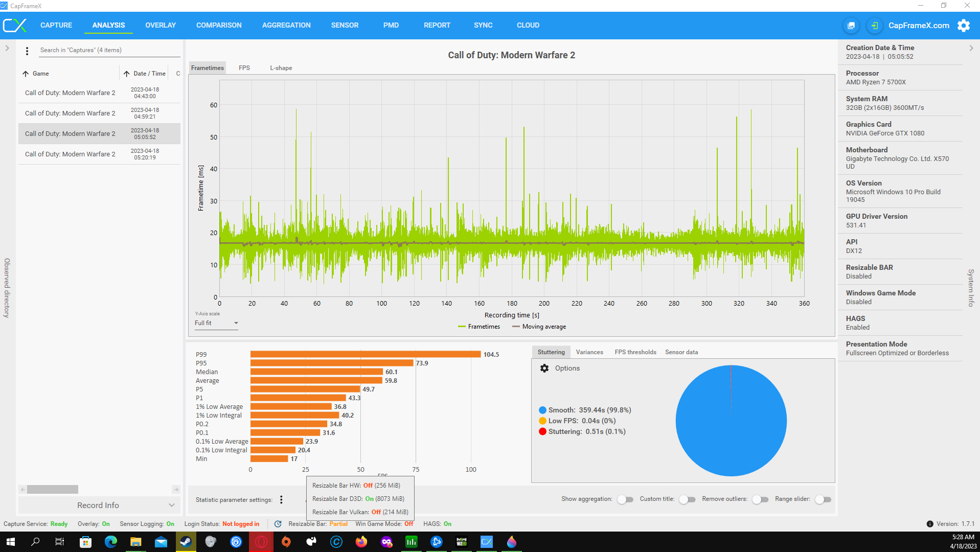Open the CapFrameX.com link
Screen dimensions: 980x552
tap(919, 26)
